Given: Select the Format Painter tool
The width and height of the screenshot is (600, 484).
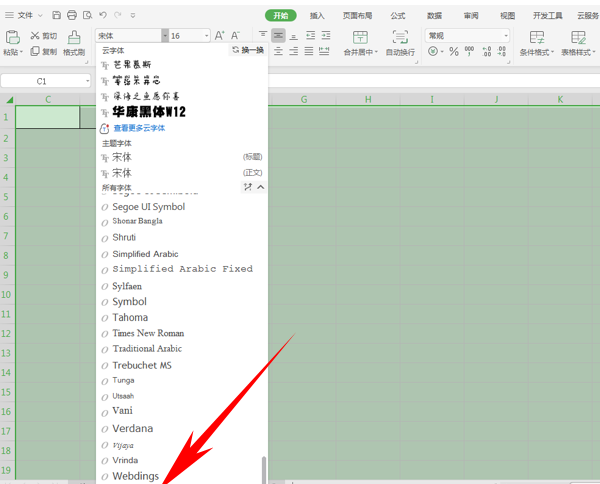Looking at the screenshot, I should [x=74, y=43].
